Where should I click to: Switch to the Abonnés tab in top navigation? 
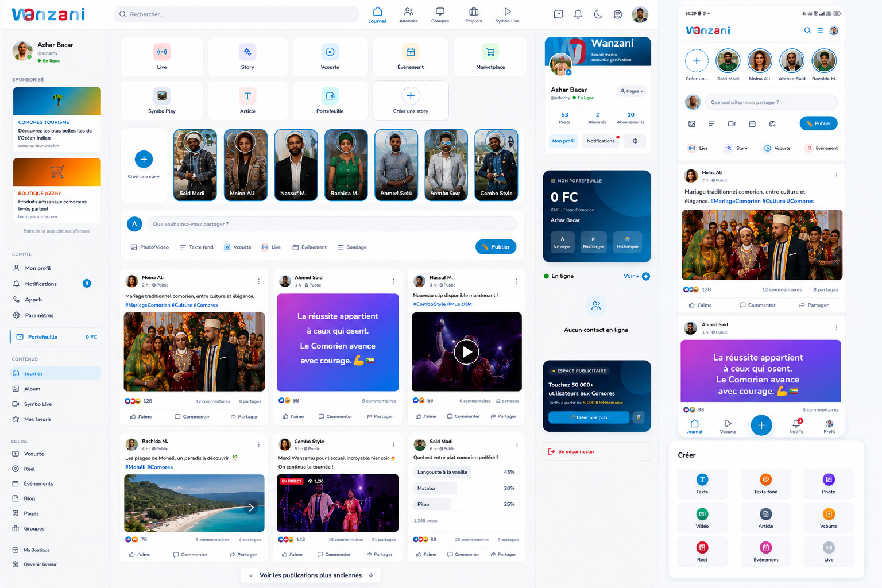[x=408, y=15]
